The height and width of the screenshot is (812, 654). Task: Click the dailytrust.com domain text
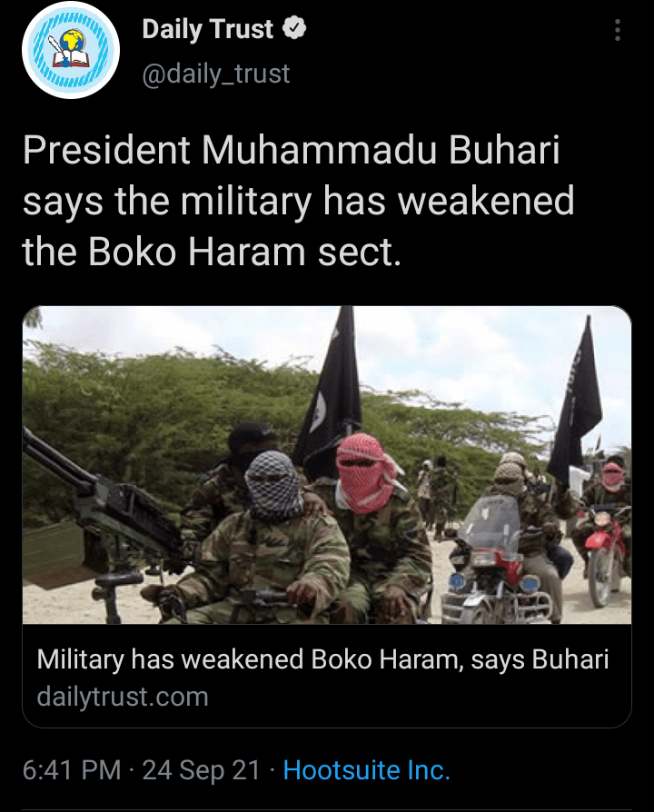tap(123, 697)
